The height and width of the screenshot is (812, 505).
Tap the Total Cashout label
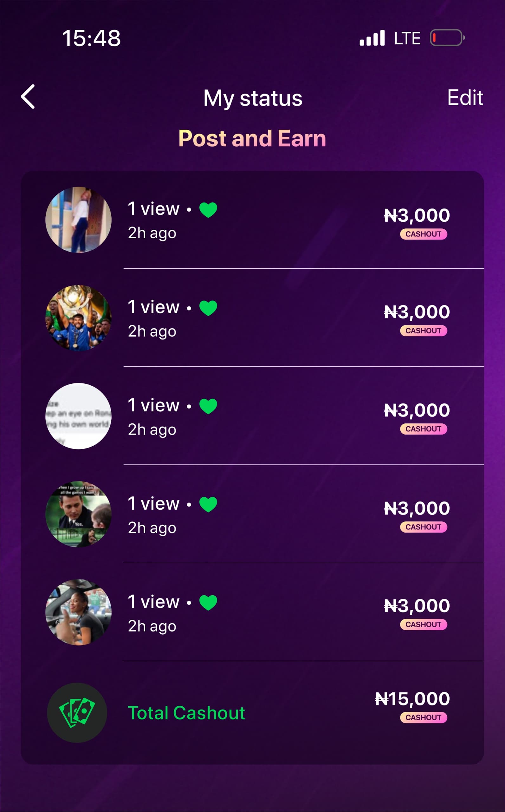pos(186,713)
